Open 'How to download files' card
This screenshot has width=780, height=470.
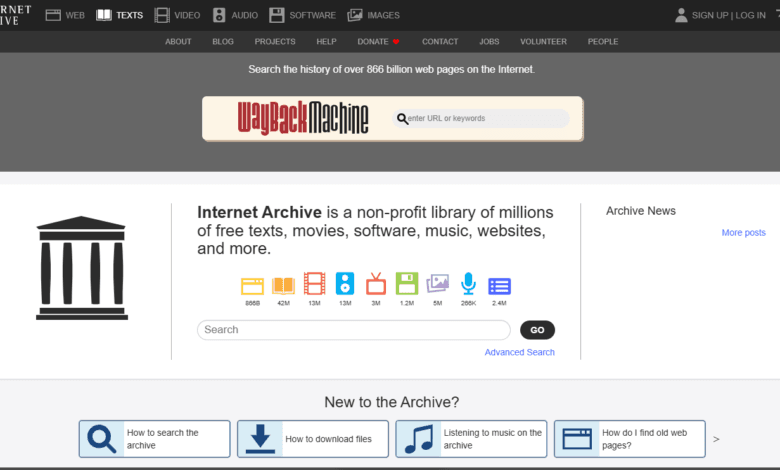pos(313,439)
